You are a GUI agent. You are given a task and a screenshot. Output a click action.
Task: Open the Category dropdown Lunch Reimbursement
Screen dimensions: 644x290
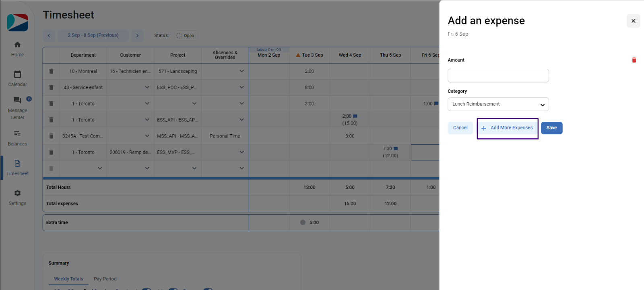coord(498,104)
